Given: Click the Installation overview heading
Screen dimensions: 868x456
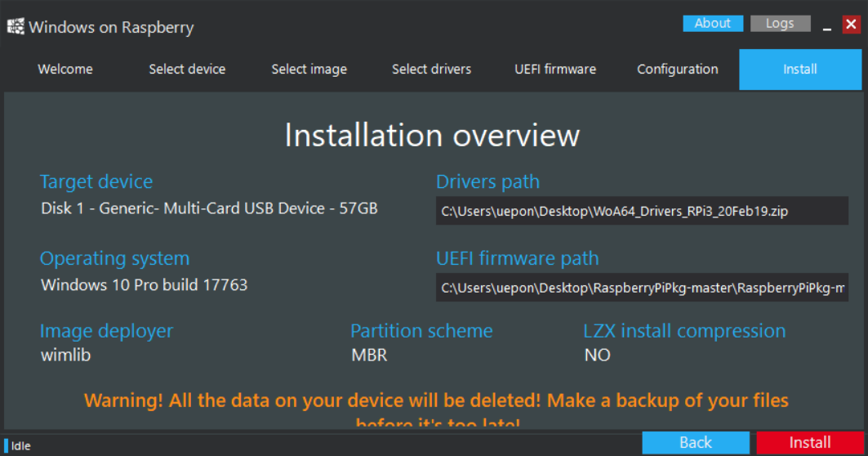Looking at the screenshot, I should pyautogui.click(x=432, y=135).
